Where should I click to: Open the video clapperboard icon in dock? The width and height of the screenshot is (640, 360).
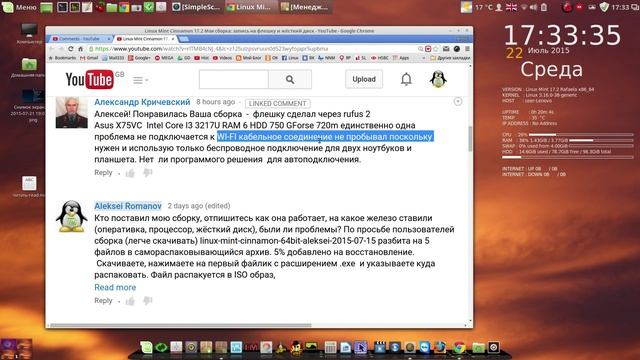(380, 347)
